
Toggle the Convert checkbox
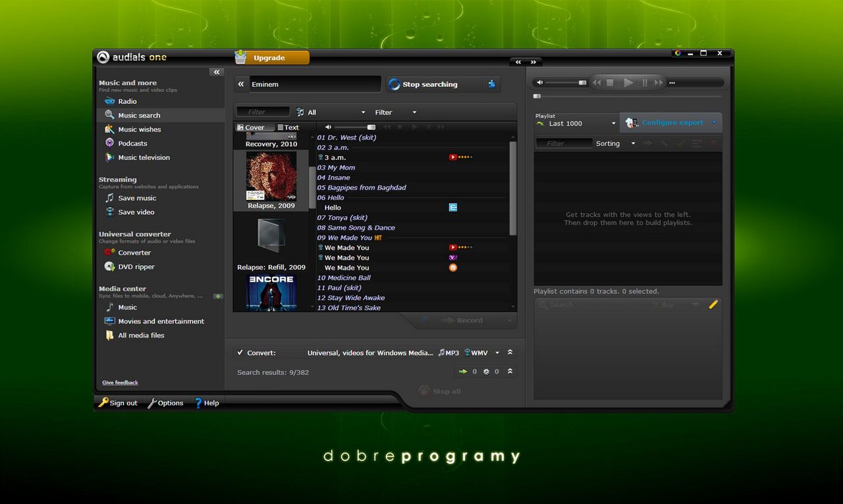pos(240,353)
